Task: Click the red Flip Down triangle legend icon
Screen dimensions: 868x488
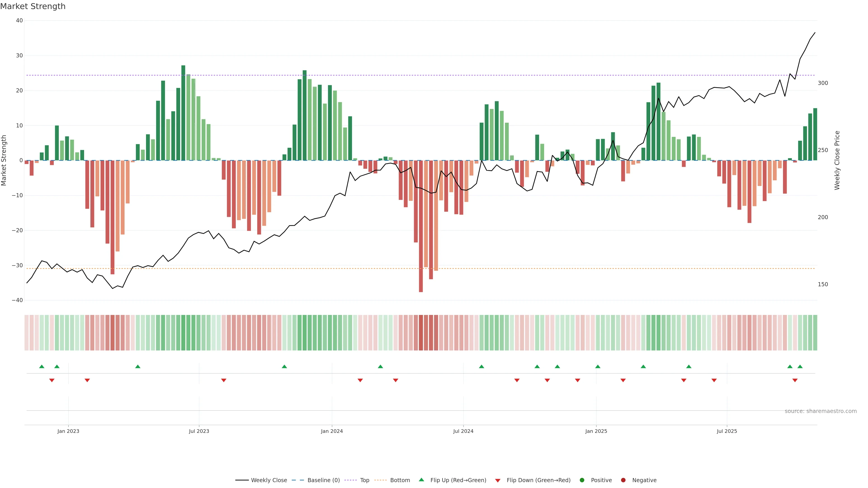Action: coord(498,481)
